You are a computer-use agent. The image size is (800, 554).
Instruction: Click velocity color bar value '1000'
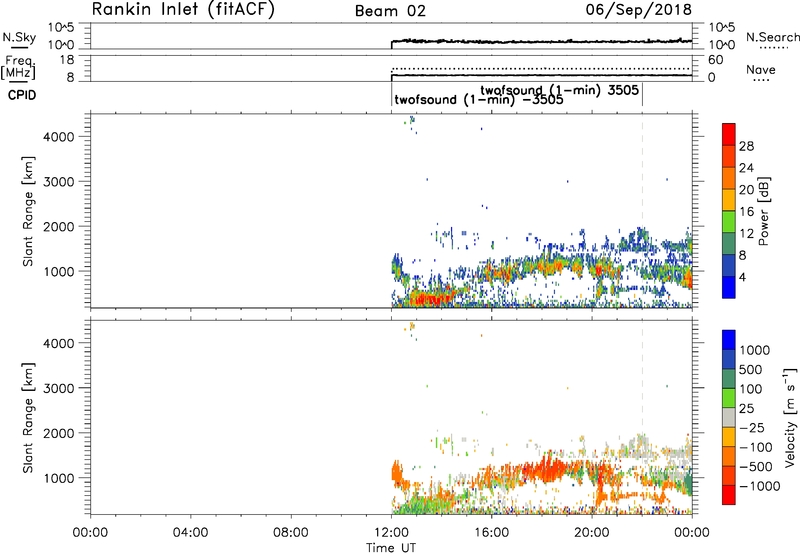coord(755,350)
